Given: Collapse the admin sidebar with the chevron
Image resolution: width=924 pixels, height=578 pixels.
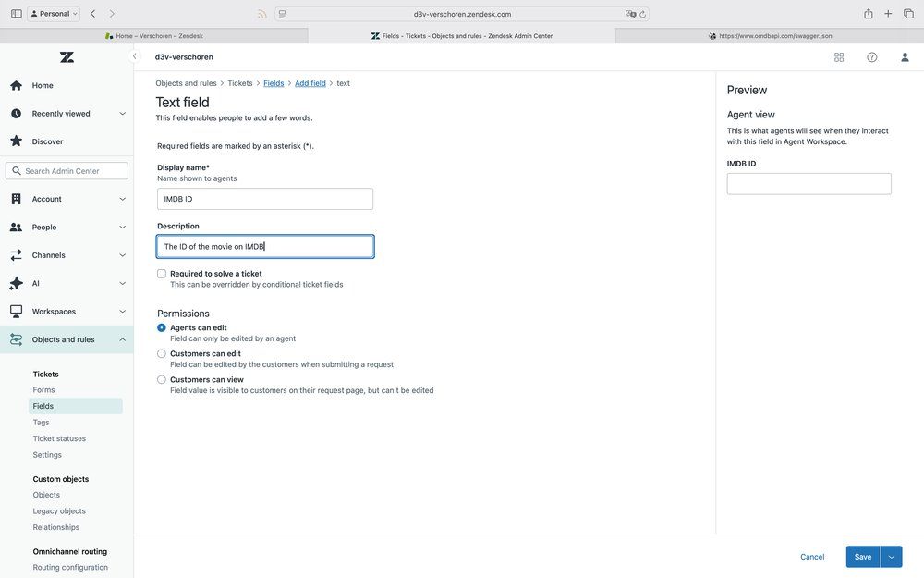Looking at the screenshot, I should point(134,55).
